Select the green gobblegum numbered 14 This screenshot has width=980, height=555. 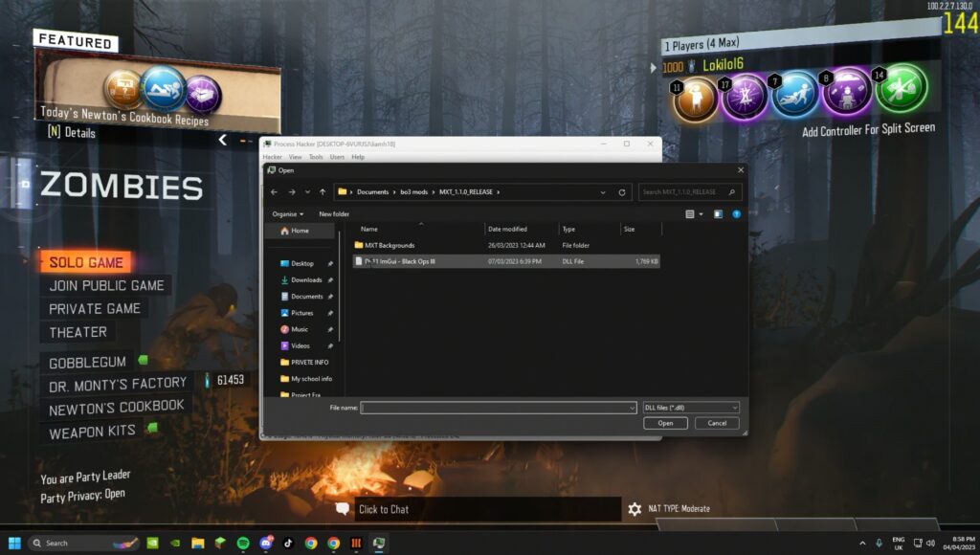point(901,89)
